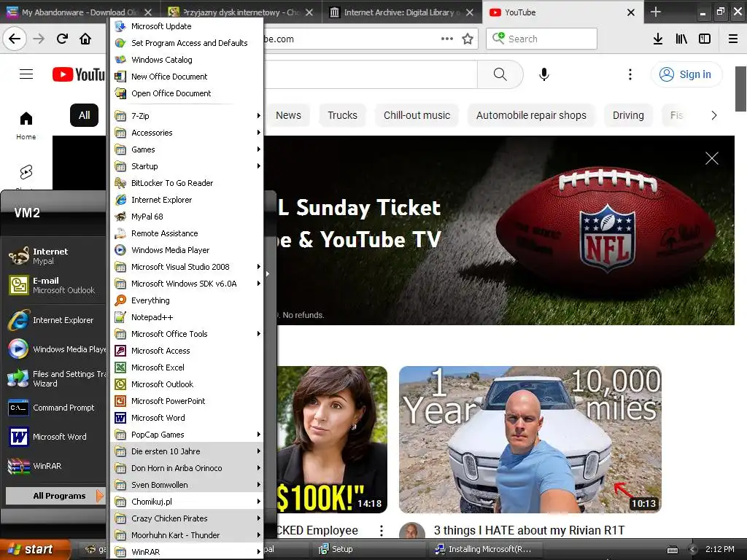
Task: Bookmark page with star icon
Action: pyautogui.click(x=468, y=39)
